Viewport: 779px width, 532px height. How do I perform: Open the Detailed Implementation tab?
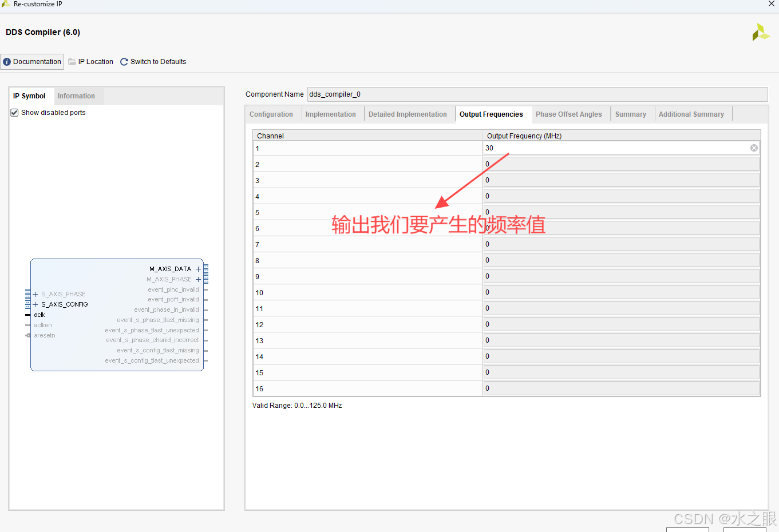(408, 114)
